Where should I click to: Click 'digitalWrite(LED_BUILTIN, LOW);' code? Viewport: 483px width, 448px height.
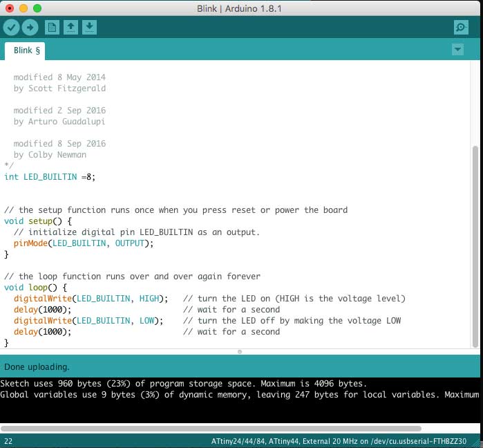[x=88, y=321]
